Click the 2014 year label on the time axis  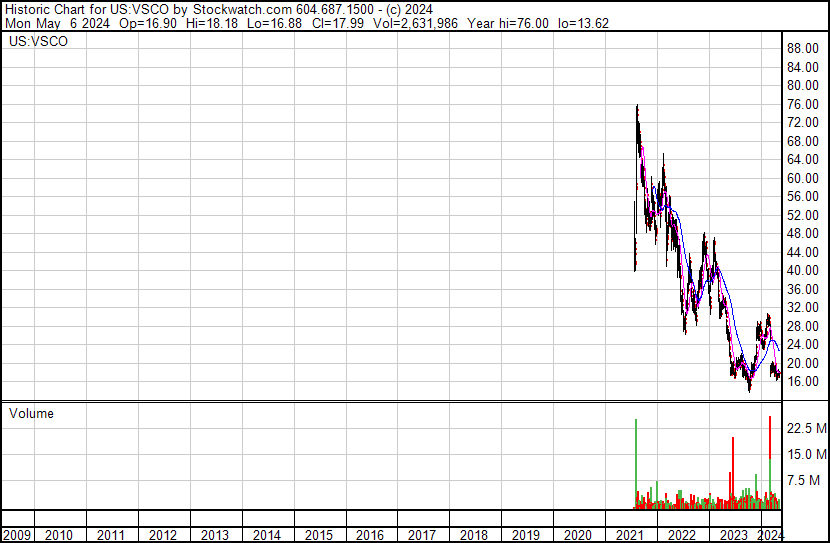(x=266, y=535)
